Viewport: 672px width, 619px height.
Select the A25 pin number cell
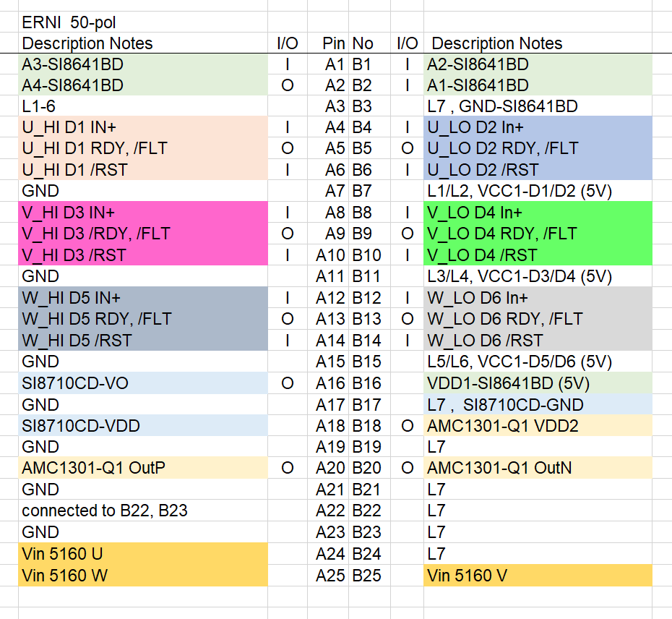pyautogui.click(x=330, y=576)
